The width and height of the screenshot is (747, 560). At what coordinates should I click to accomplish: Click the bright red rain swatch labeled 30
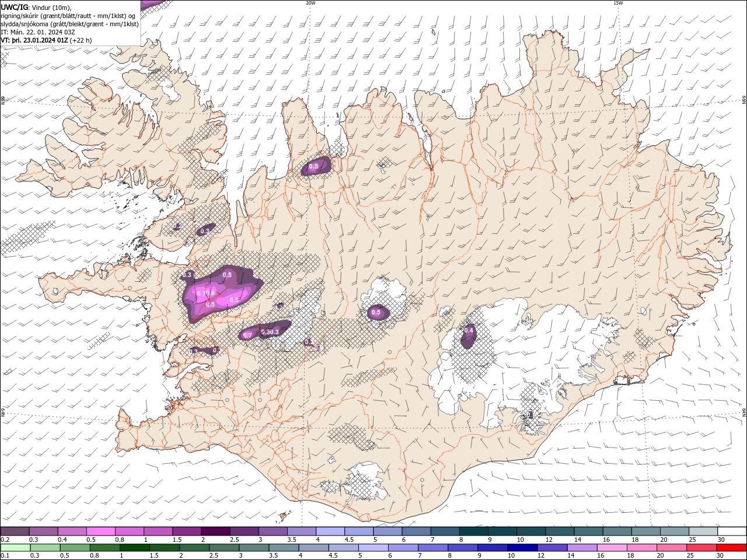point(731,548)
